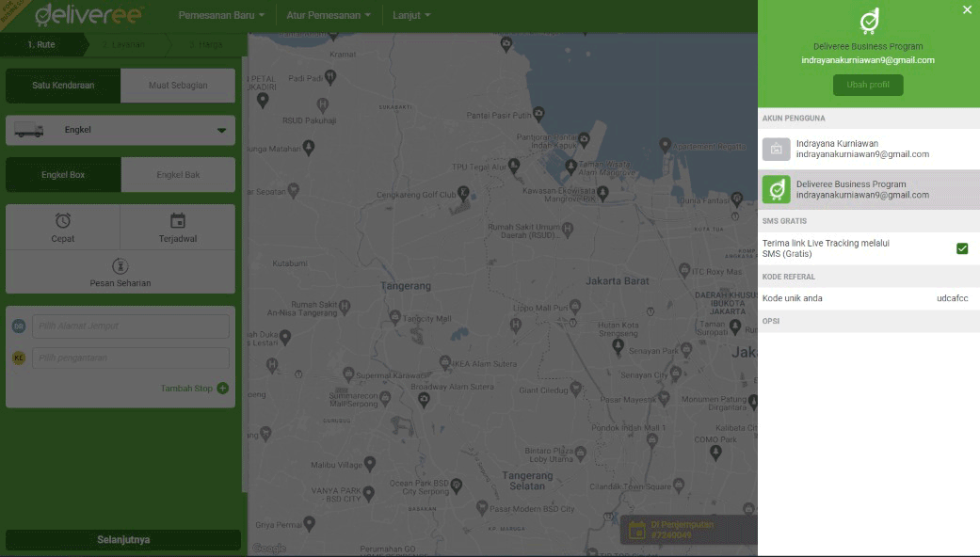Click the RSUD Pakuhaji hospital marker

(x=323, y=104)
